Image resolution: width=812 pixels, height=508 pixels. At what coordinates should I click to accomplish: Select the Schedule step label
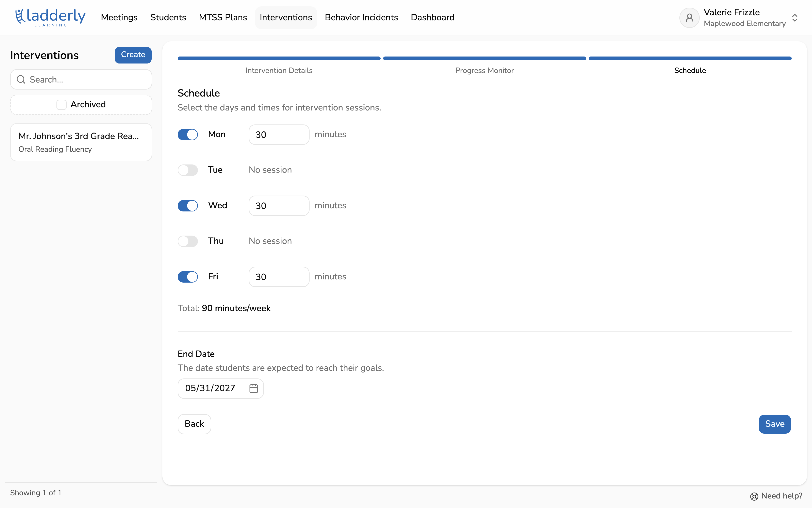pyautogui.click(x=690, y=70)
